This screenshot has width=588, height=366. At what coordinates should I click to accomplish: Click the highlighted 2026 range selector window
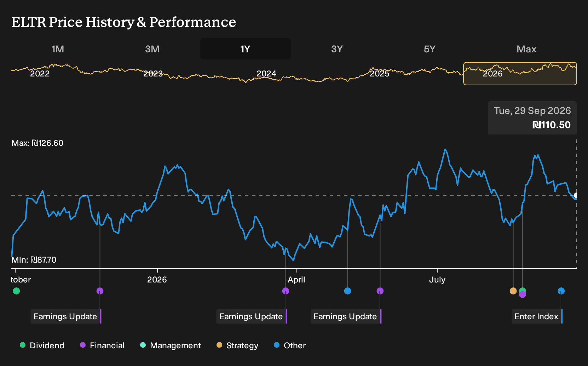point(520,74)
